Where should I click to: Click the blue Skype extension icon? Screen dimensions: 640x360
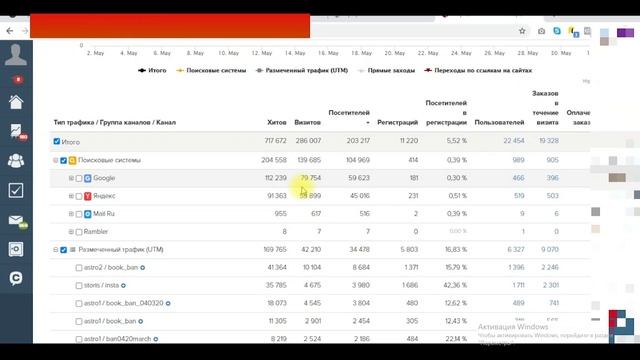557,31
